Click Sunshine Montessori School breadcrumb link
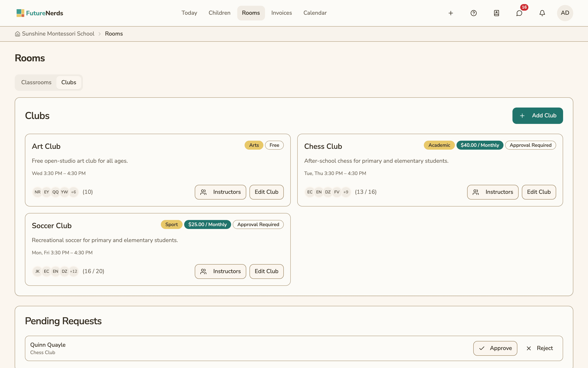This screenshot has width=588, height=368. (58, 34)
